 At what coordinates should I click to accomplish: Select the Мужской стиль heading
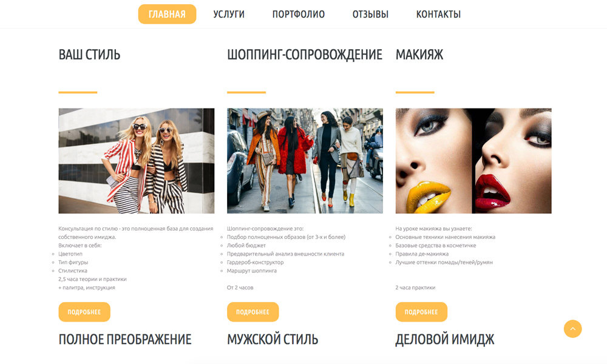[273, 339]
